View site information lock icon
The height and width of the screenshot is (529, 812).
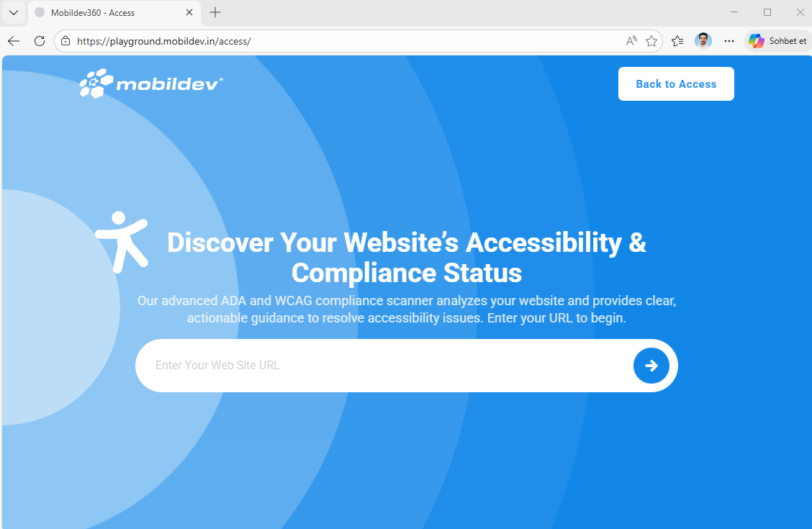click(x=66, y=41)
